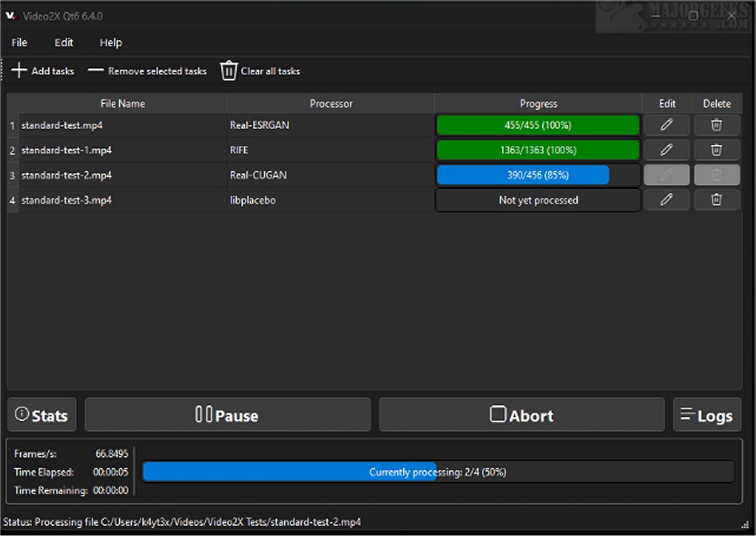Viewport: 756px width, 536px height.
Task: Select row number 2 header
Action: [13, 150]
